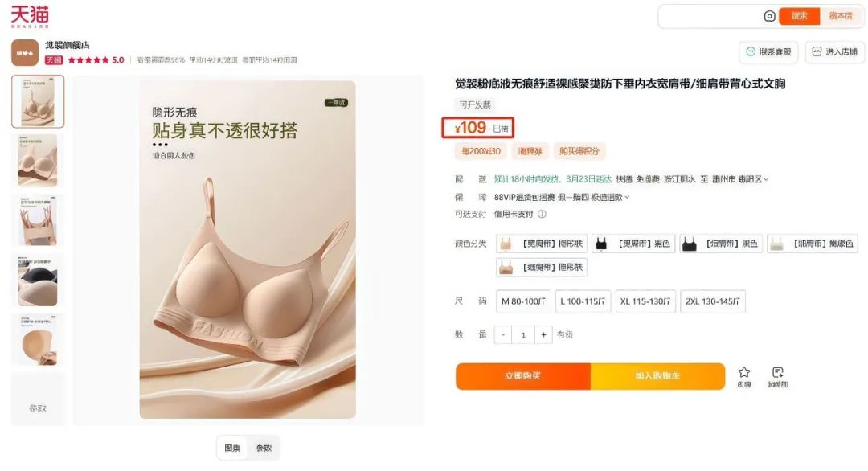The width and height of the screenshot is (868, 471).
Task: Click the yellow 加入购物车 button
Action: coord(657,376)
